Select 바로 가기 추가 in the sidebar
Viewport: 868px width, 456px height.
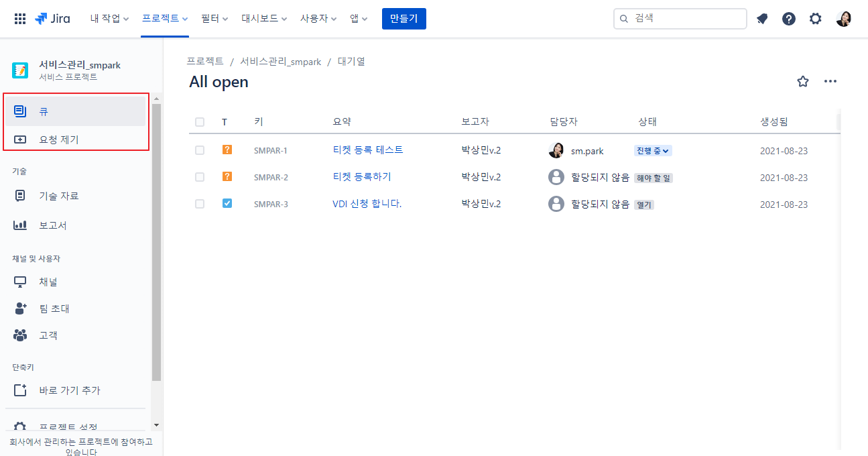[76, 390]
